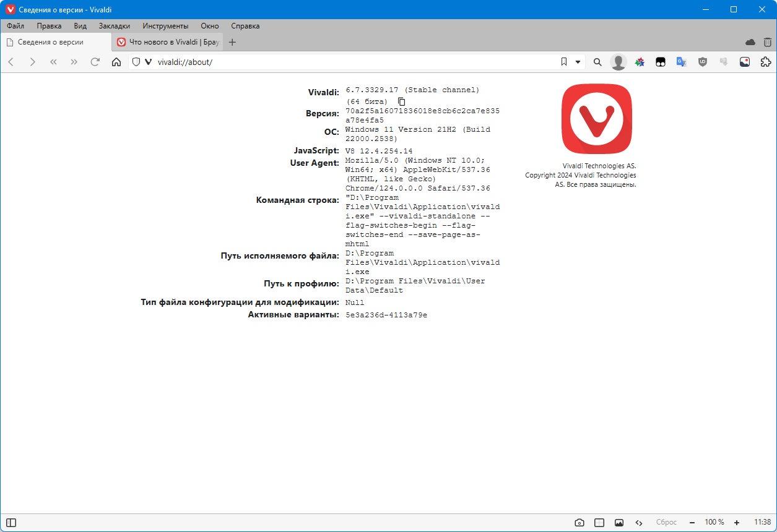The height and width of the screenshot is (532, 777).
Task: Open the Google Translate extension icon
Action: [681, 62]
